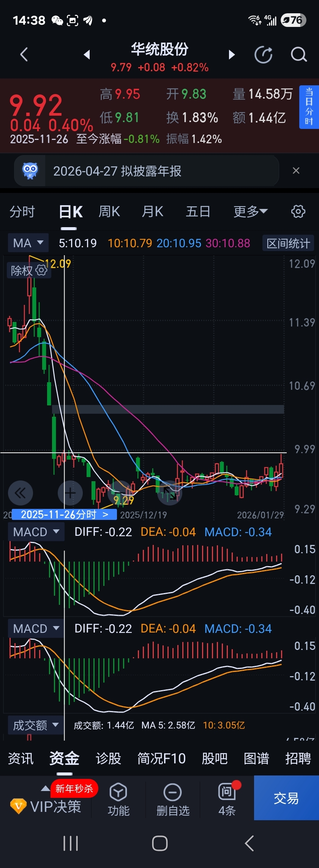Open the first MACD indicator dropdown
The height and width of the screenshot is (868, 319).
(x=36, y=532)
